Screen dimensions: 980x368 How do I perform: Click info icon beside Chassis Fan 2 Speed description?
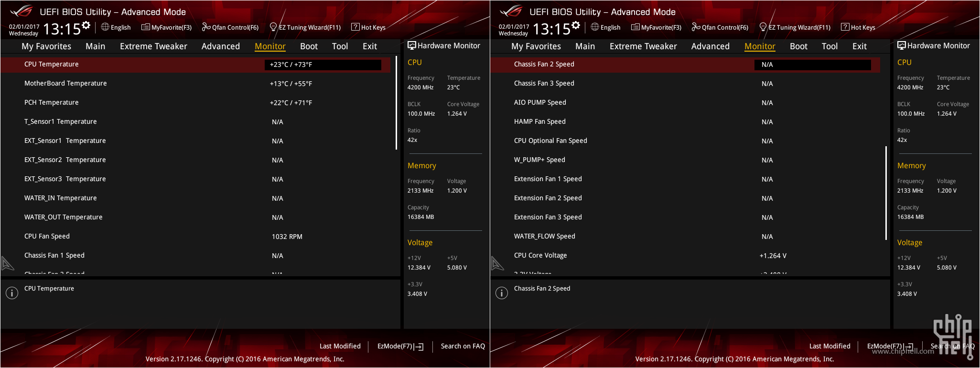(502, 293)
